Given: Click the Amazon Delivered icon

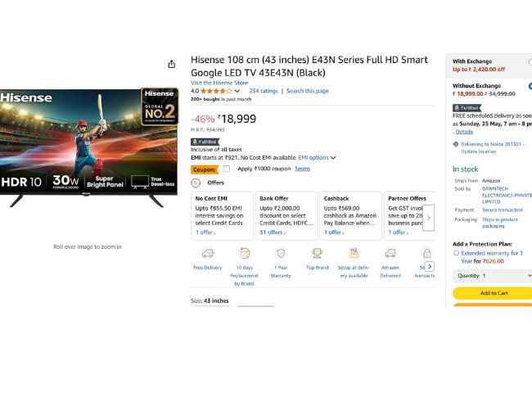Looking at the screenshot, I should (390, 253).
